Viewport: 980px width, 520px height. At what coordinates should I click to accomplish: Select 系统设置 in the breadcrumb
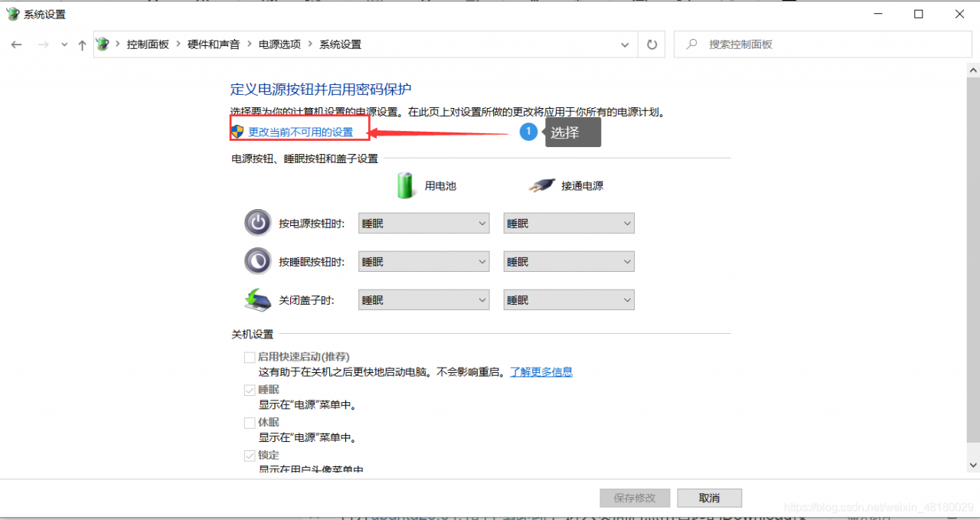[340, 44]
